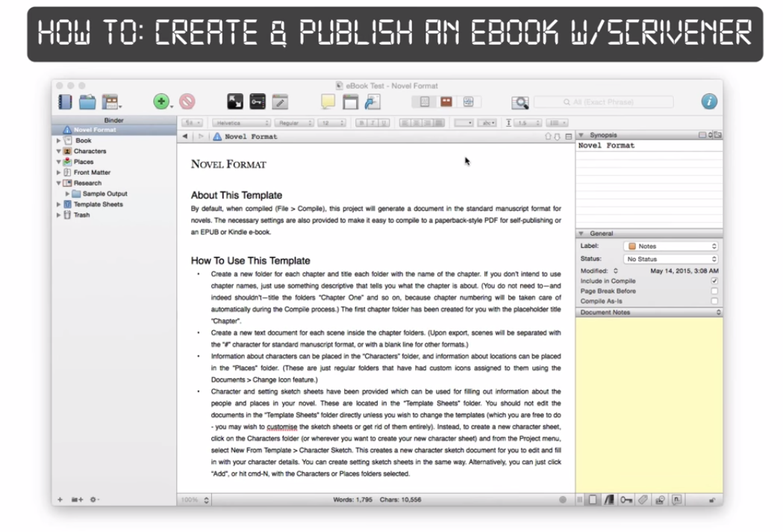Toggle the Inspector with blue info icon
Image resolution: width=783 pixels, height=532 pixels.
tap(709, 101)
